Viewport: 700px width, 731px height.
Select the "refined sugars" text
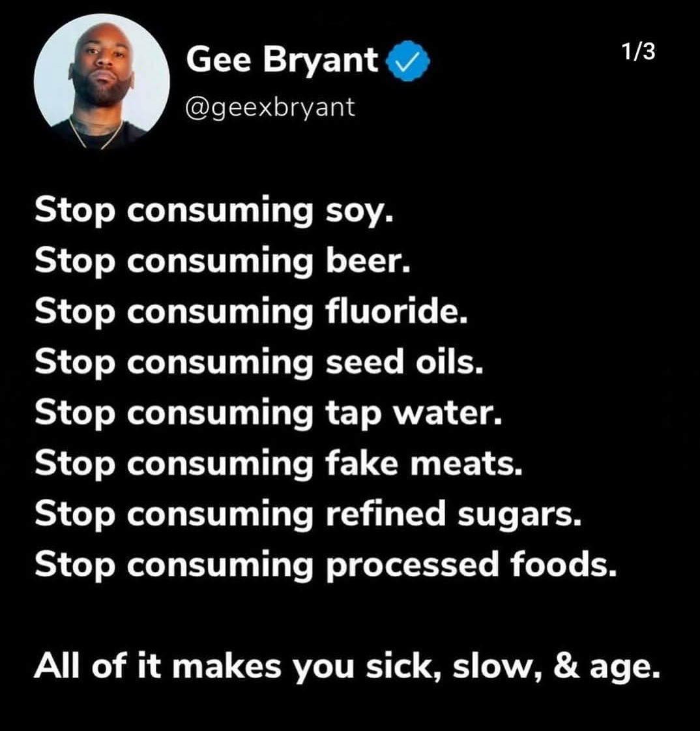tap(452, 513)
